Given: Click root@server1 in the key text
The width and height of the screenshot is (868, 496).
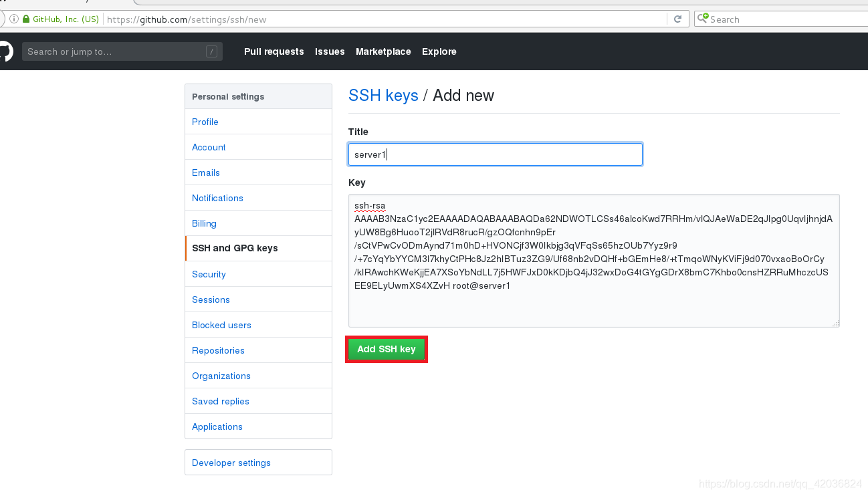Looking at the screenshot, I should tap(481, 285).
